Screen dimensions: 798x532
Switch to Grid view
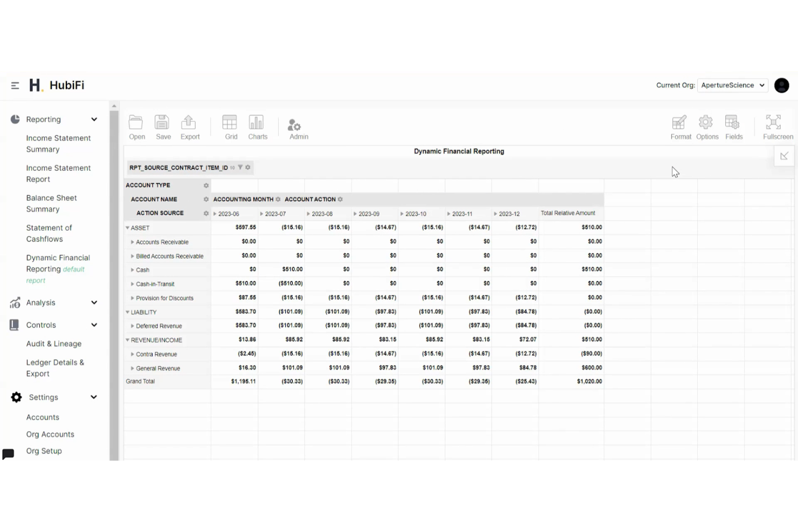pyautogui.click(x=230, y=126)
